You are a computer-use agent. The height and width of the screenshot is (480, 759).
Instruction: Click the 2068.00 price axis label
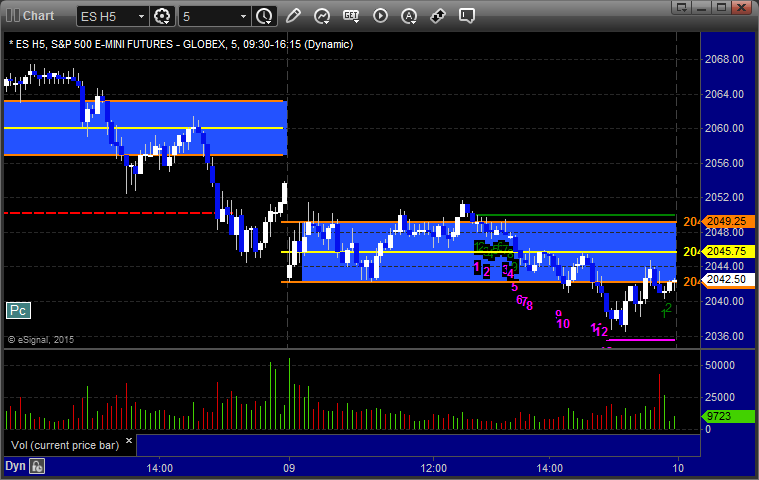724,60
